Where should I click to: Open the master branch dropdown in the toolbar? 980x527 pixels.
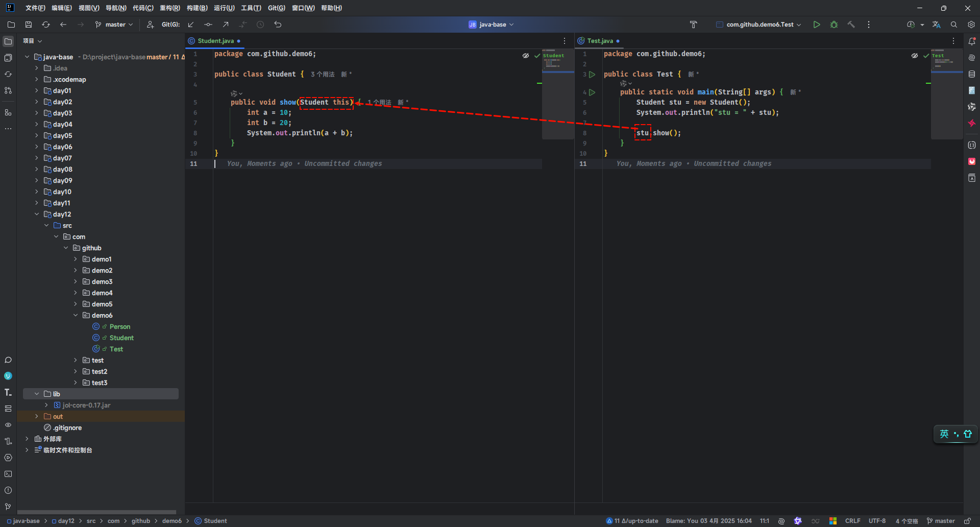click(x=114, y=25)
